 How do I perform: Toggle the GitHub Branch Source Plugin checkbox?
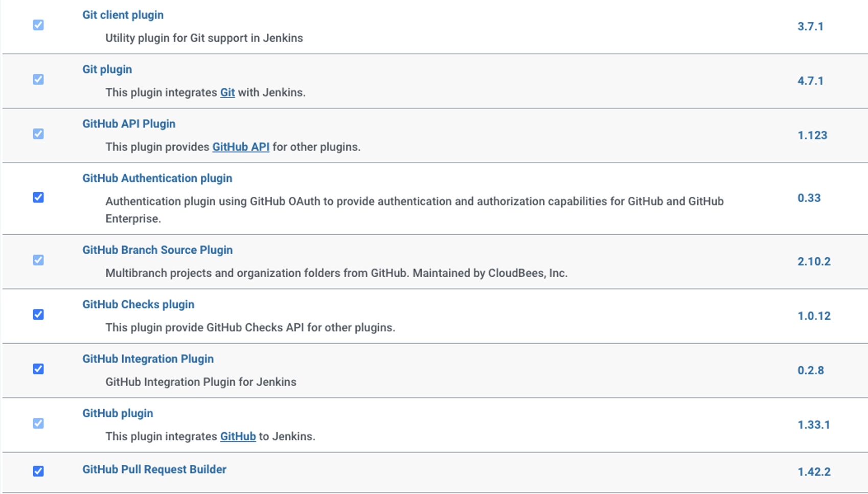pyautogui.click(x=38, y=260)
